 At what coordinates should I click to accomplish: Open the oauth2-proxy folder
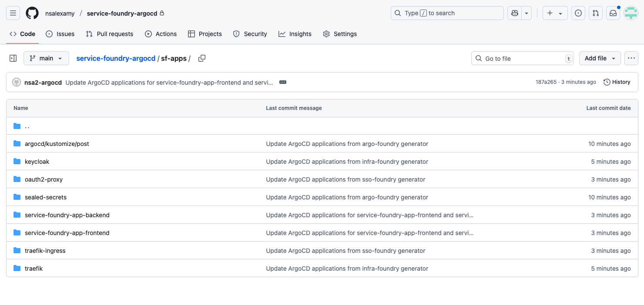click(x=44, y=179)
